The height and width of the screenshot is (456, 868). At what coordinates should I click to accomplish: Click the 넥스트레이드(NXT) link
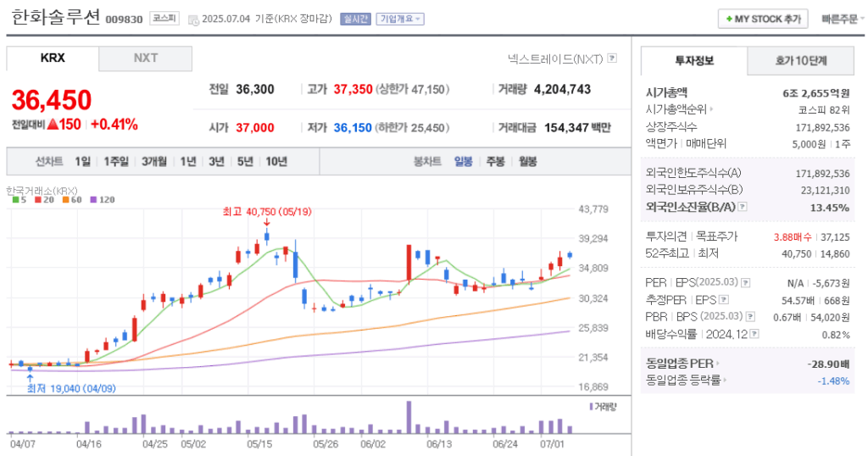click(x=555, y=58)
